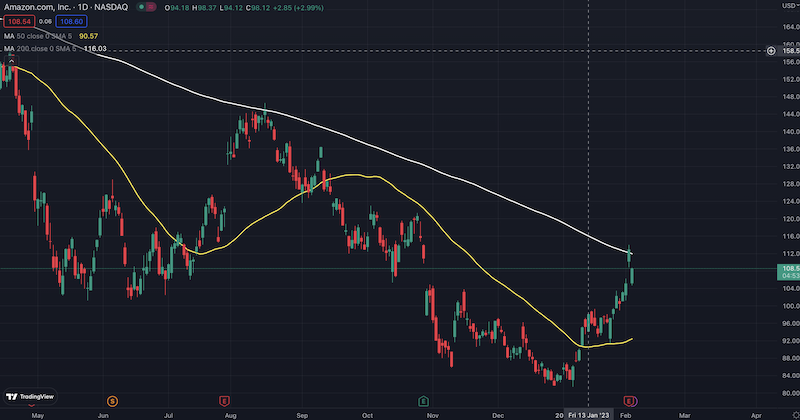Click the May label on time axis

point(38,415)
